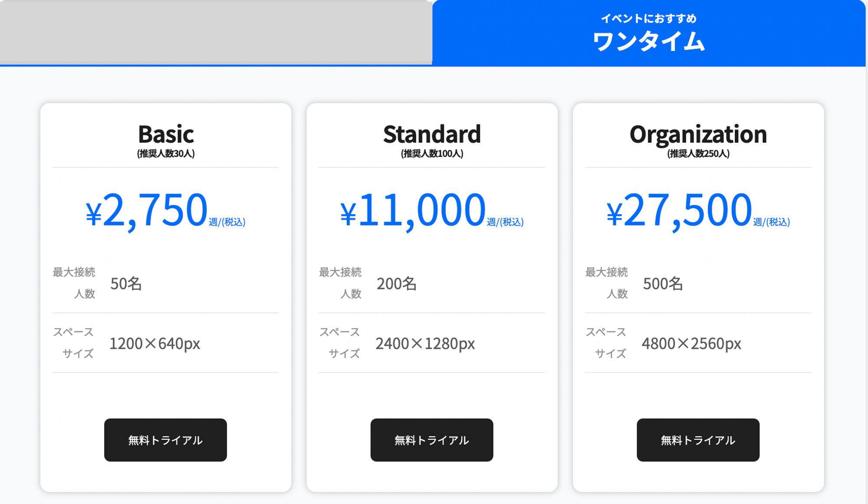868x504 pixels.
Task: Click the Organization plan heading
Action: tap(698, 135)
